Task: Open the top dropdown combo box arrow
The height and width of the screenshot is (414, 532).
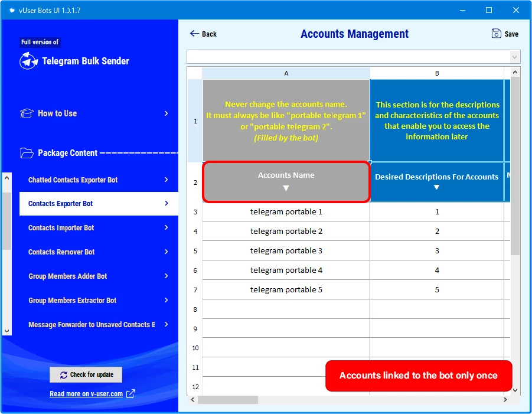Action: coord(515,57)
